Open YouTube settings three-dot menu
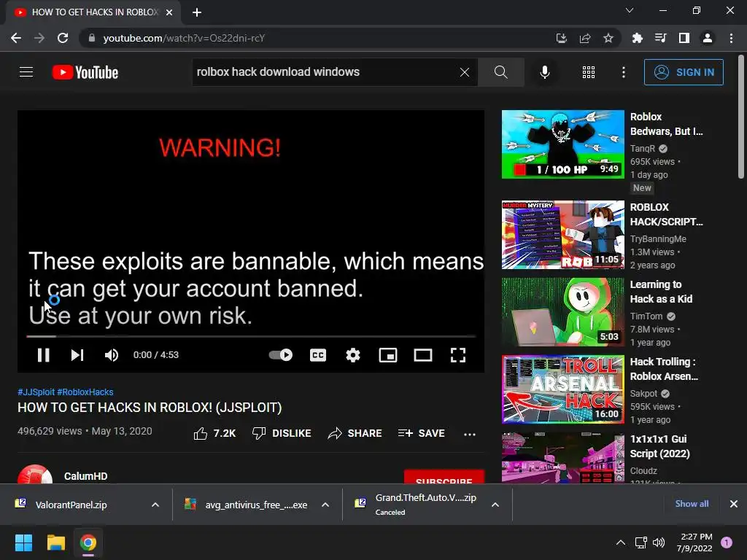 pos(624,72)
